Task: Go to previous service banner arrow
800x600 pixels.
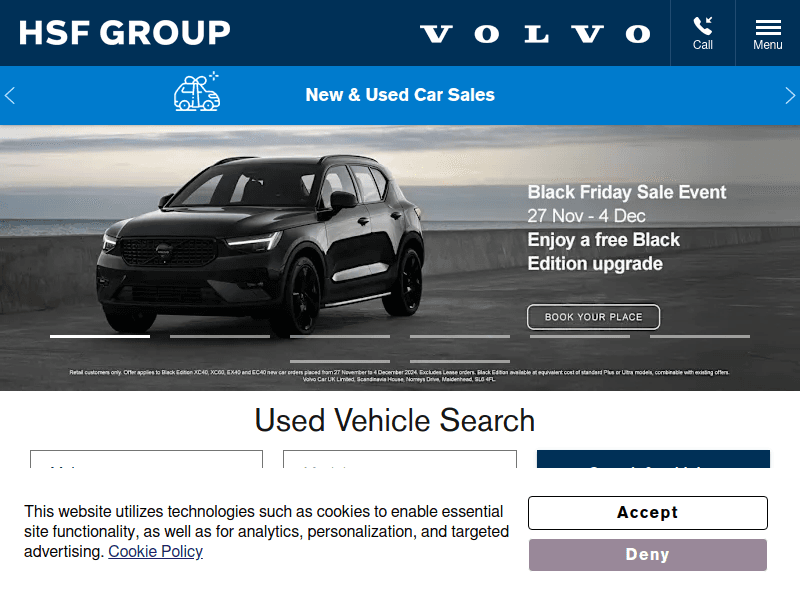Action: tap(10, 95)
